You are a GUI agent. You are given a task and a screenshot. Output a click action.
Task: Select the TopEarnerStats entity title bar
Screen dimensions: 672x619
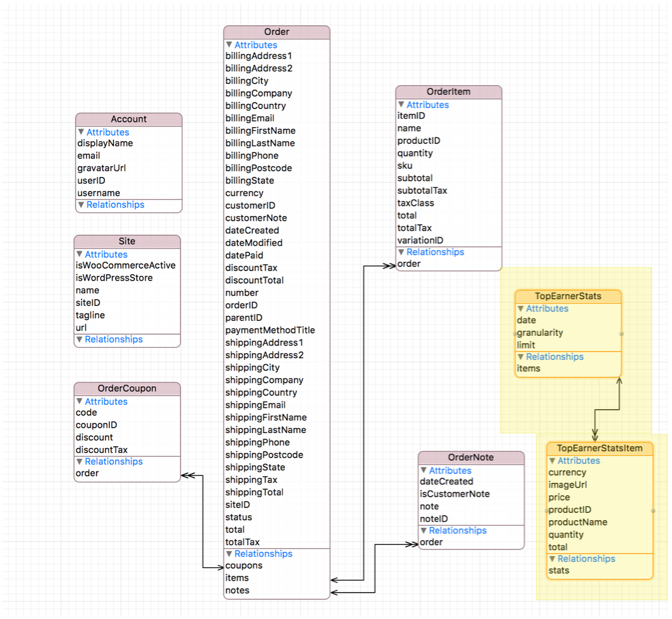pyautogui.click(x=568, y=296)
